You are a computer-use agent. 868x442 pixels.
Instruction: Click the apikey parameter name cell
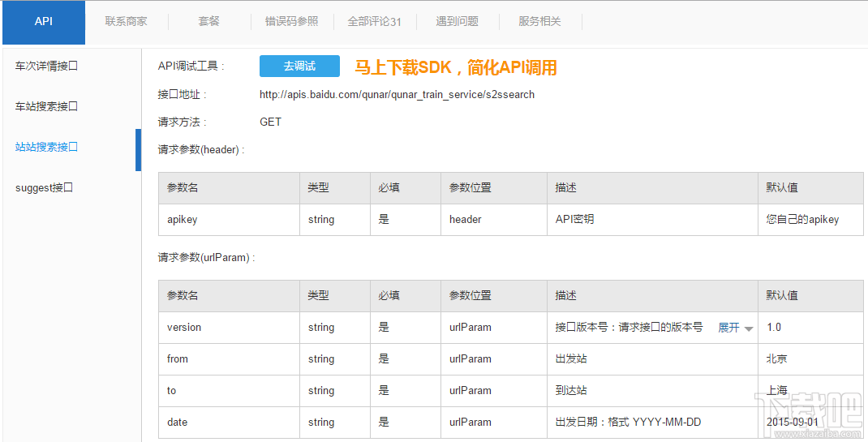(183, 220)
